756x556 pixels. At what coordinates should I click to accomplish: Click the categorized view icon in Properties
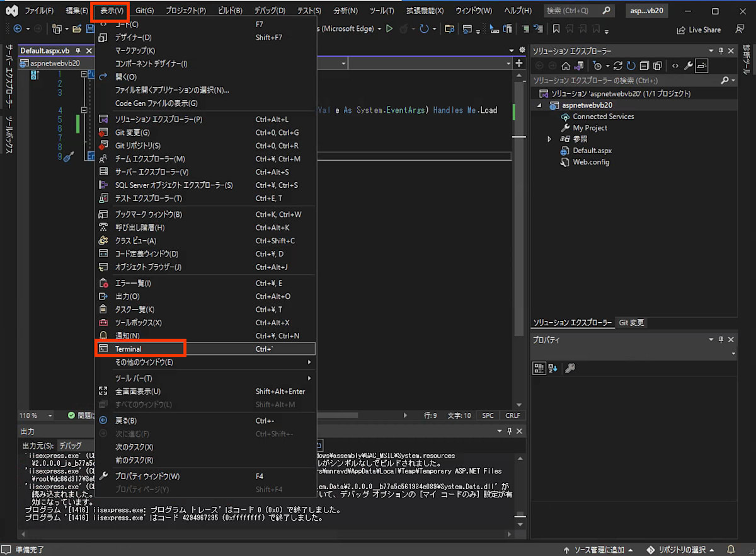[539, 368]
